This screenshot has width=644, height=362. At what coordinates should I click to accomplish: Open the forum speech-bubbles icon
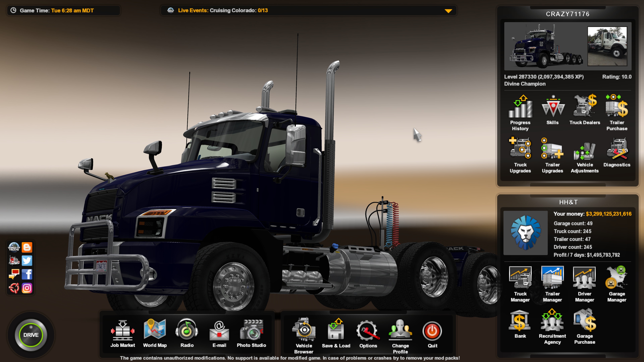pos(14,274)
